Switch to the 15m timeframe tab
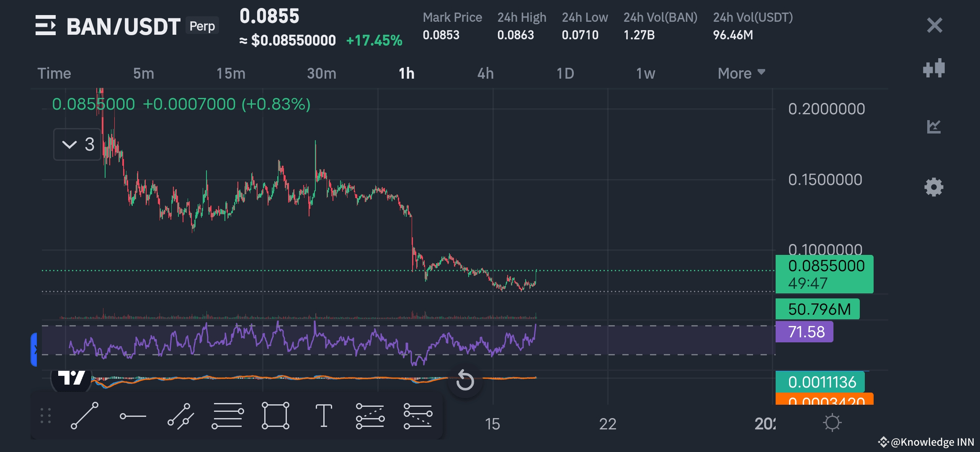980x452 pixels. point(231,73)
